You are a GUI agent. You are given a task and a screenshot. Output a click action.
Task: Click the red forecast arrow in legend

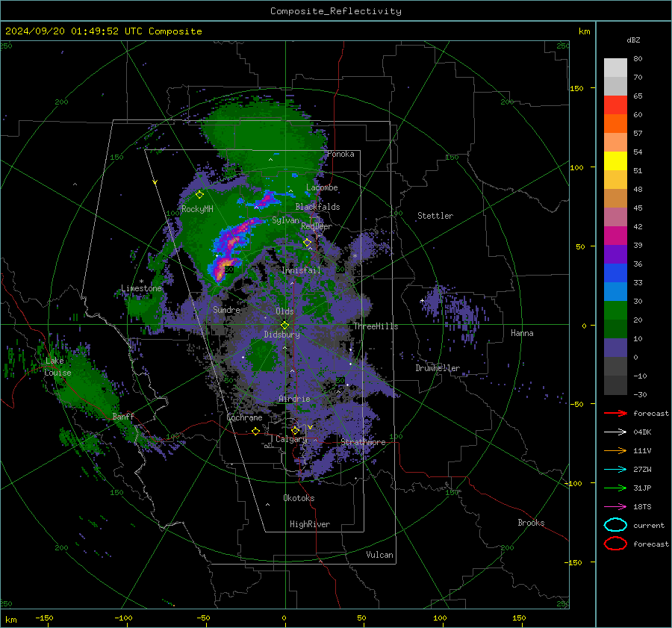pos(615,413)
